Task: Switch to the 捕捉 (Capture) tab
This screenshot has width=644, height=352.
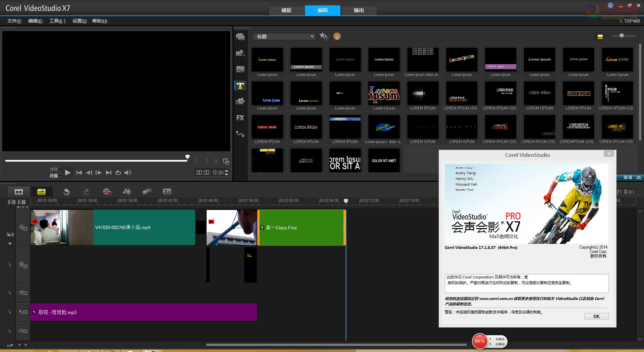Action: coord(286,10)
